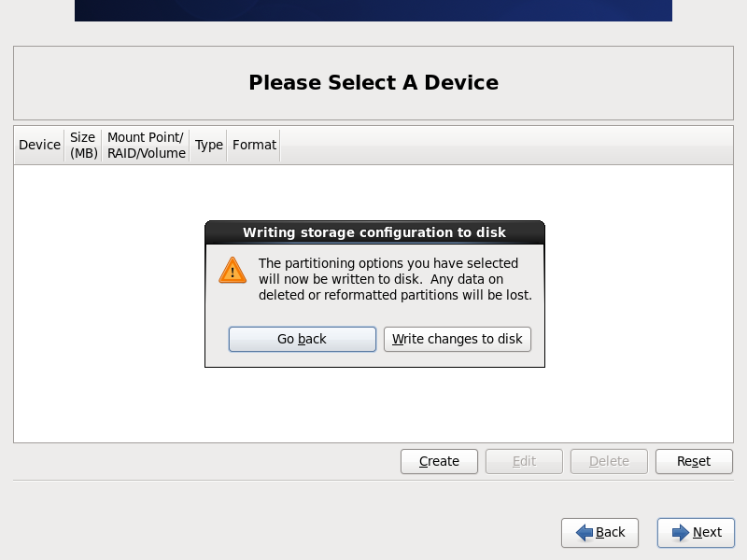The image size is (747, 560).
Task: Click the blue right arrow icon beside Next
Action: (681, 532)
